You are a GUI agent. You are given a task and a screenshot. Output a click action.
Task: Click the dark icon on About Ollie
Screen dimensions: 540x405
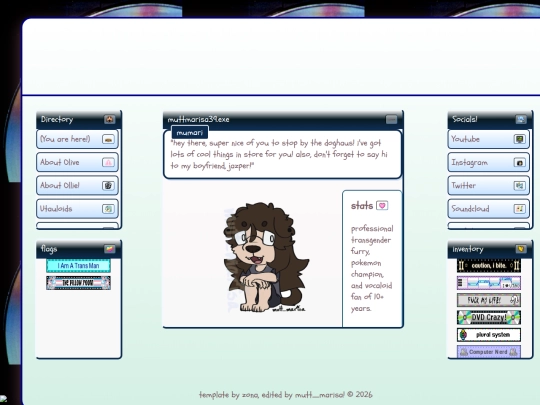point(108,185)
